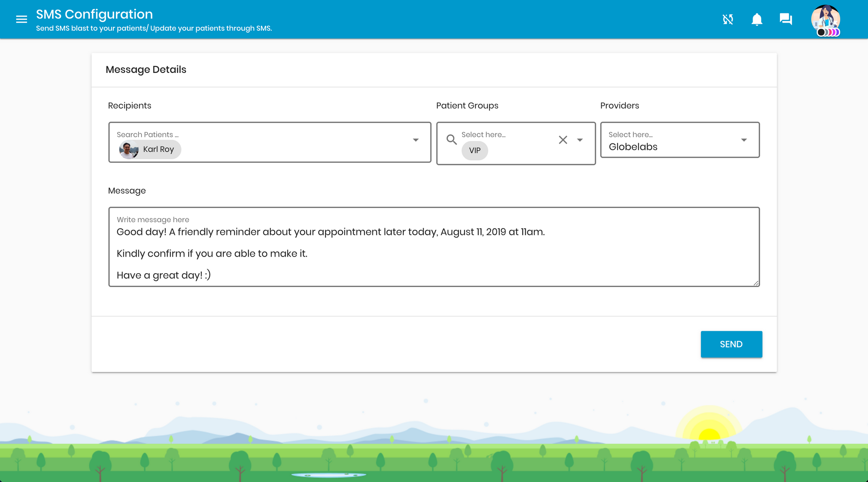
Task: Click the Karl Roy recipient chip
Action: coord(150,150)
